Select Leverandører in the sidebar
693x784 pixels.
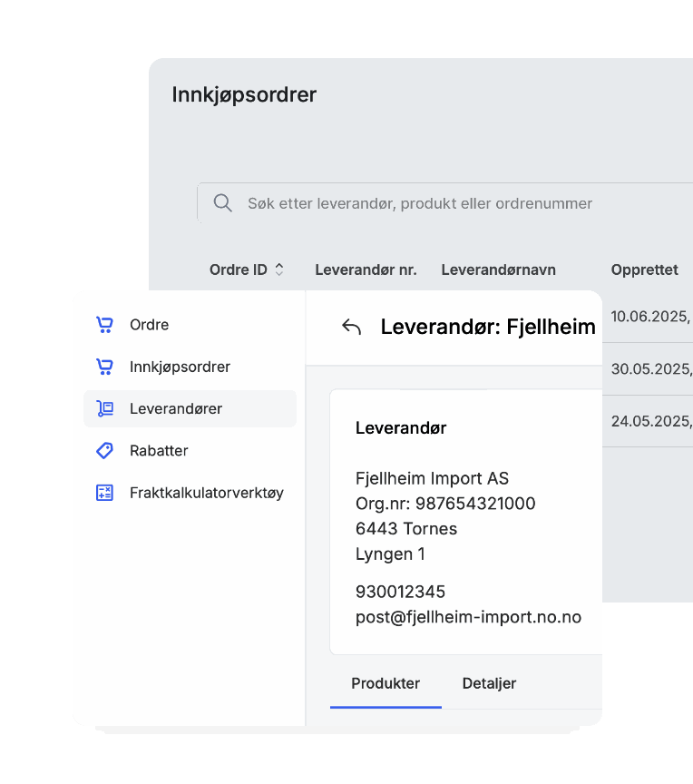[x=190, y=408]
